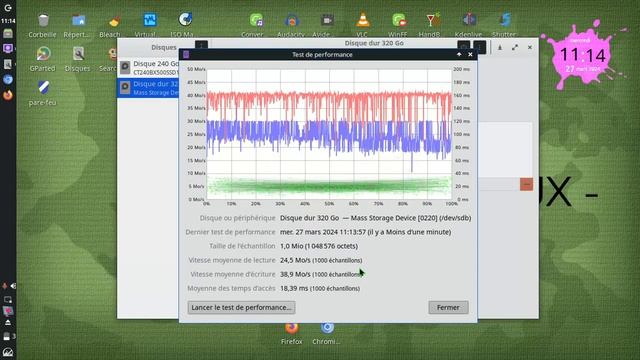The height and width of the screenshot is (360, 640).
Task: Close the Disques window
Action: pos(530,47)
